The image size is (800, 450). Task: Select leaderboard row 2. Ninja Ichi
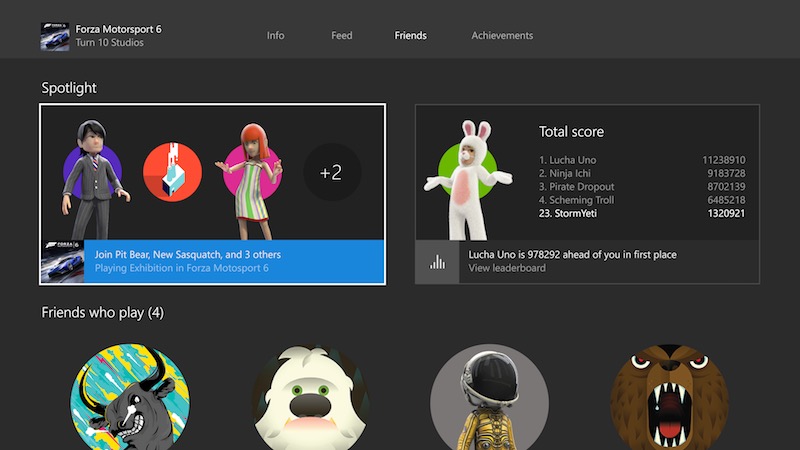642,173
